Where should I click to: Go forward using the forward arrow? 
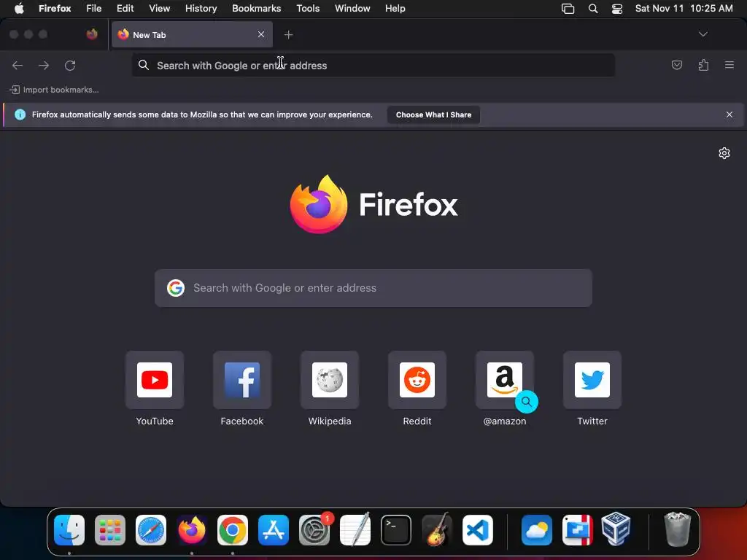44,65
